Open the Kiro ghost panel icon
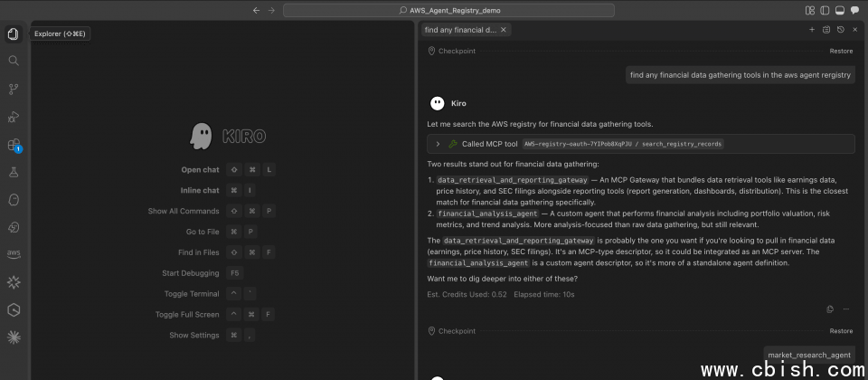The image size is (868, 380). [x=14, y=199]
